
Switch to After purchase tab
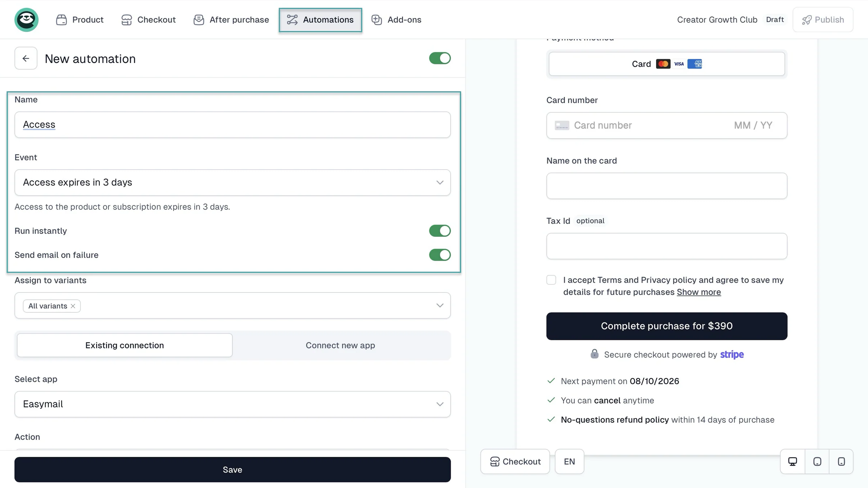231,20
